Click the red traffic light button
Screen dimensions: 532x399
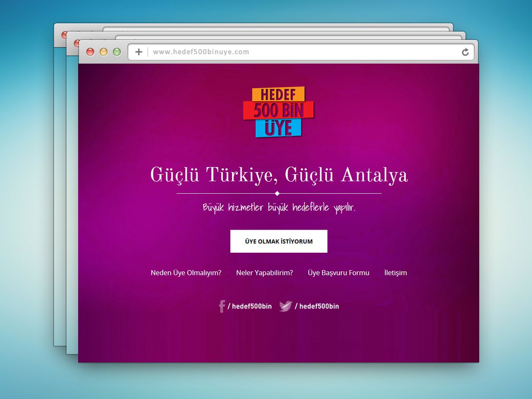(x=90, y=52)
